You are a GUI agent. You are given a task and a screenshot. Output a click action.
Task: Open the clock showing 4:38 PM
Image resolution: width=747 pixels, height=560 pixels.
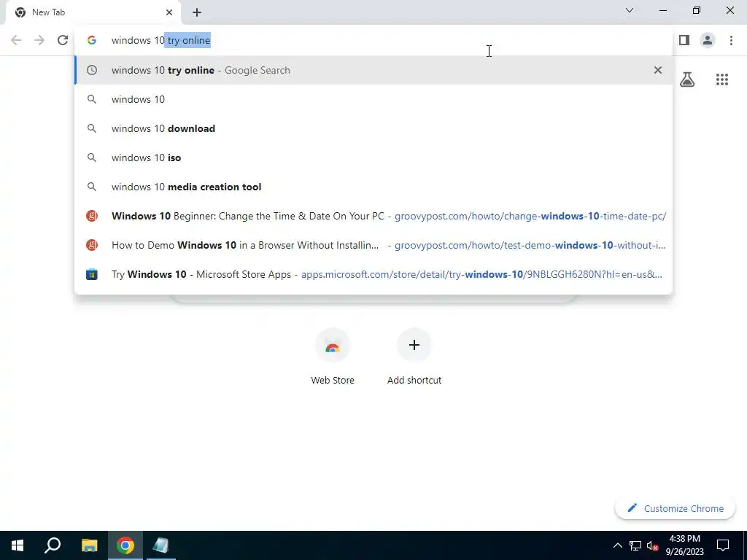click(684, 545)
